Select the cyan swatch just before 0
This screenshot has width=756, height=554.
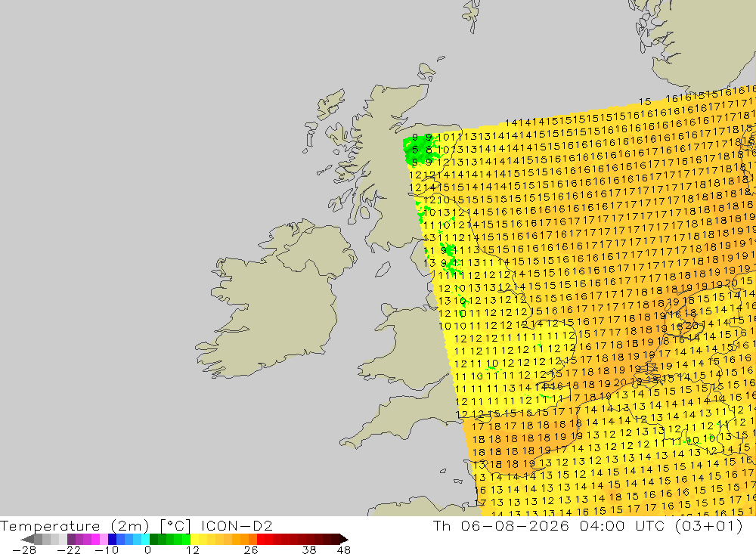click(x=145, y=539)
